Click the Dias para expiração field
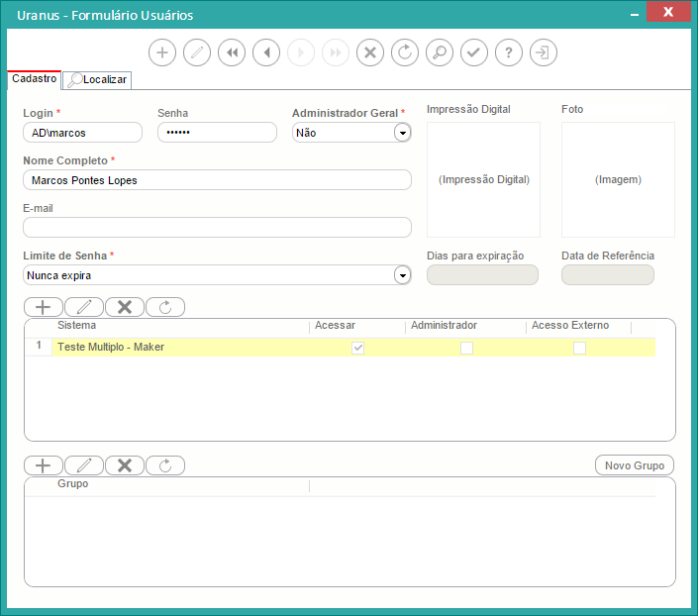This screenshot has width=698, height=616. (x=482, y=275)
